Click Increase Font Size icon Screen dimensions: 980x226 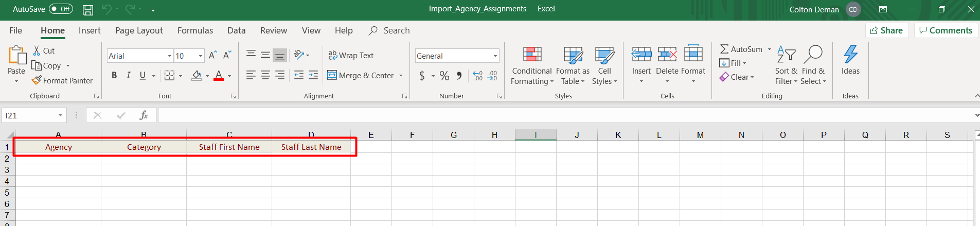[213, 55]
